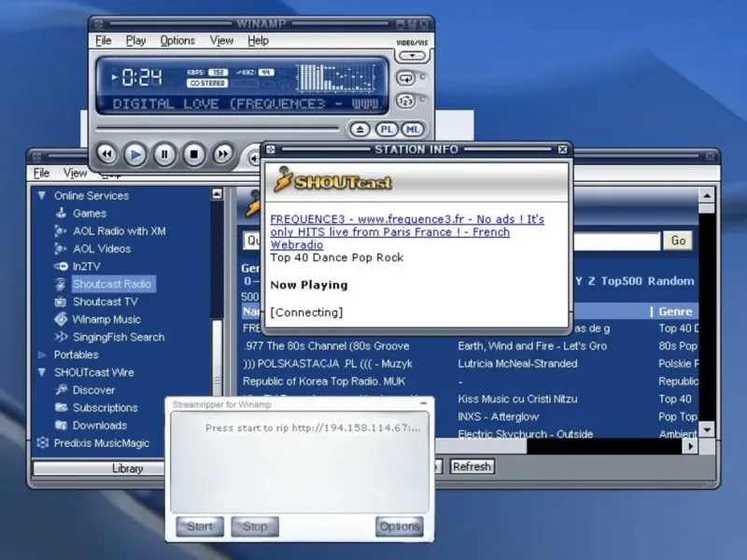Image resolution: width=747 pixels, height=560 pixels.
Task: Click the Go search button
Action: tap(678, 241)
